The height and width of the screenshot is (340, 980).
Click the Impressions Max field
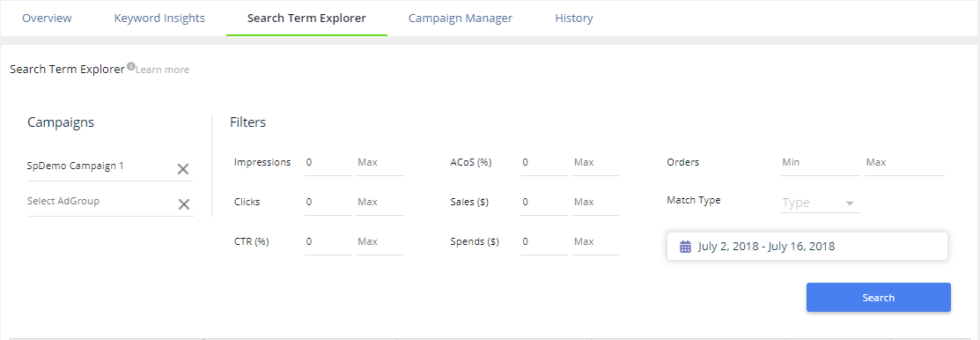pos(380,162)
